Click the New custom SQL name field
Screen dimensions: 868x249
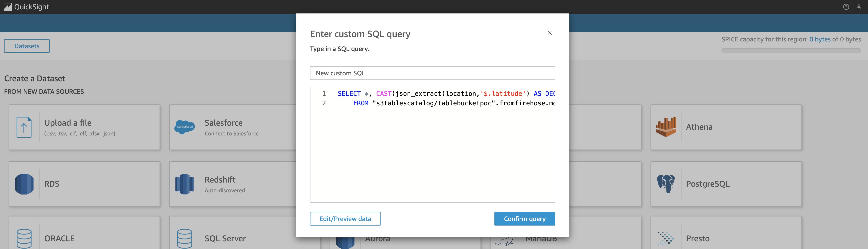[x=432, y=73]
